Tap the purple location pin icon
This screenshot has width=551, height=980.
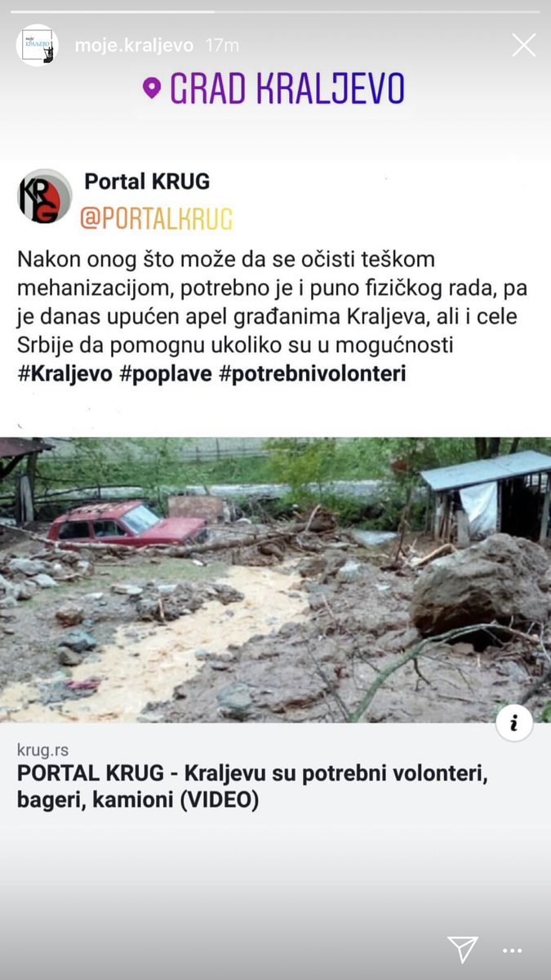pyautogui.click(x=152, y=88)
